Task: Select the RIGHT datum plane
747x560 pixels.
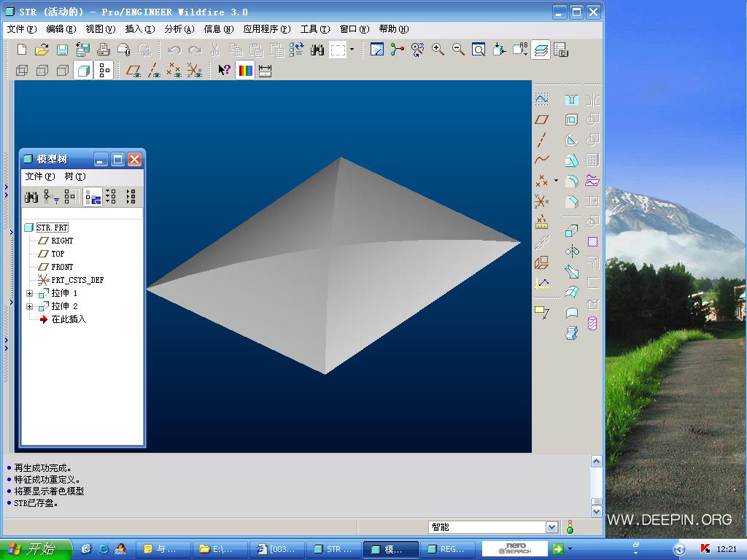Action: click(x=63, y=241)
